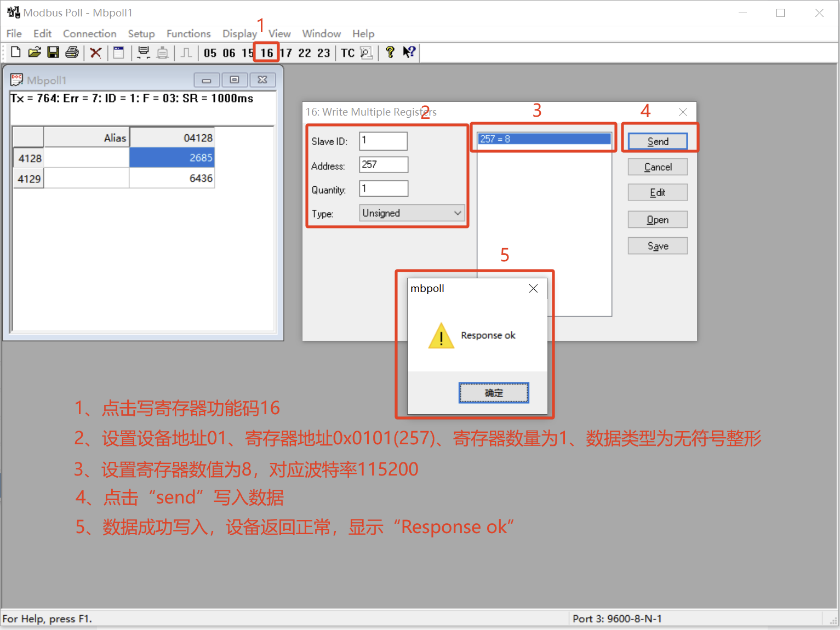Click the 16 Write Multiple Registers toolbar icon
The width and height of the screenshot is (840, 630).
click(x=266, y=53)
